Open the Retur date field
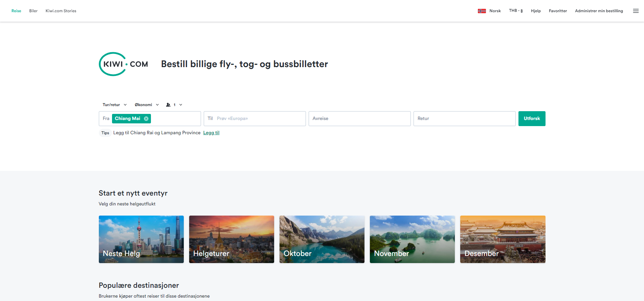 pos(464,119)
